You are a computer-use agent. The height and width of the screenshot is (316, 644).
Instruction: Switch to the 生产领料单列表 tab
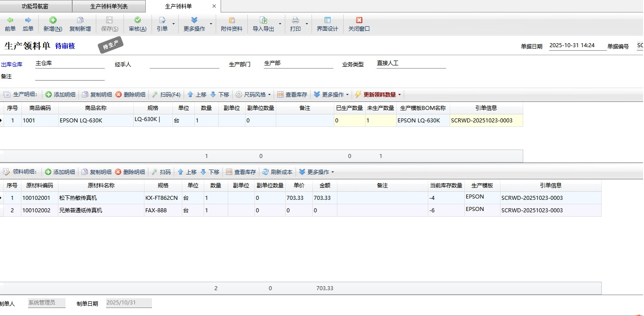pos(109,7)
